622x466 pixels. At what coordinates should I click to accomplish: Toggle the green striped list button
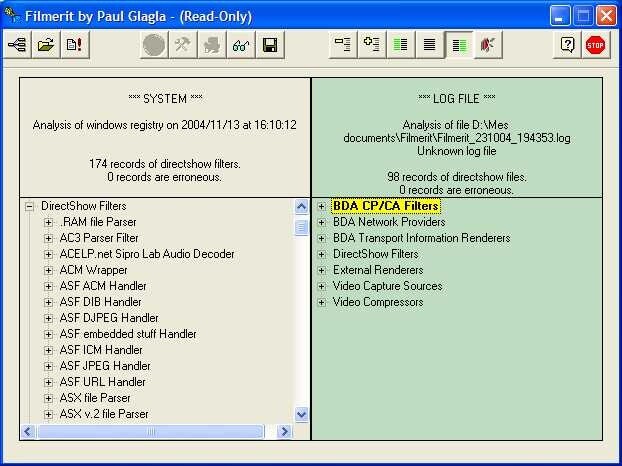[x=401, y=45]
